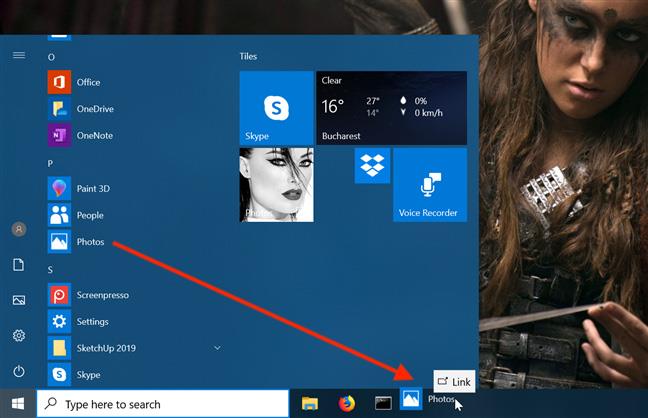Launch Paint 3D from the list
648x418 pixels.
[93, 189]
